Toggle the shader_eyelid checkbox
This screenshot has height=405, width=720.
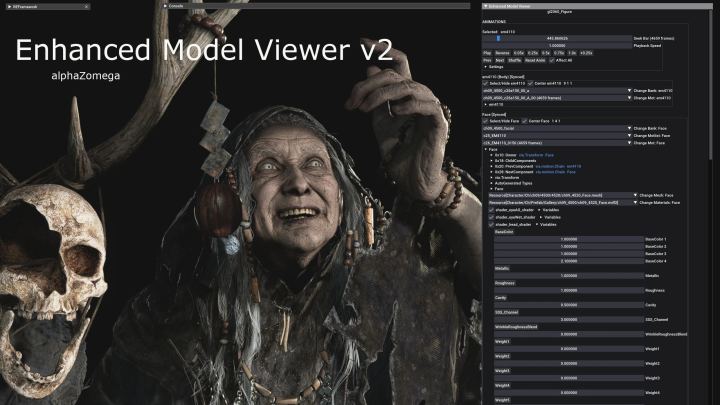tap(491, 210)
